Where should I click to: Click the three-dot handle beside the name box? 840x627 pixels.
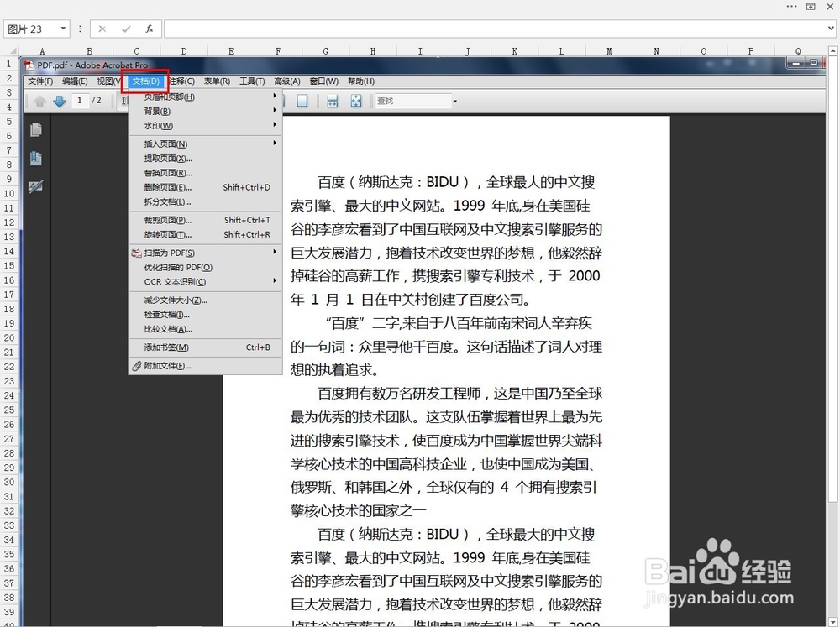click(x=80, y=29)
